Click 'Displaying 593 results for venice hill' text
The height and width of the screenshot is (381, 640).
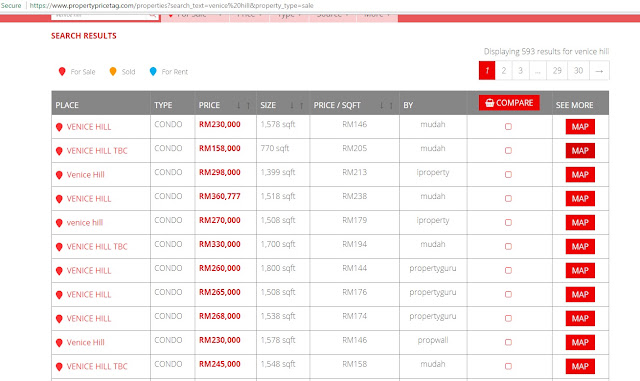point(546,51)
